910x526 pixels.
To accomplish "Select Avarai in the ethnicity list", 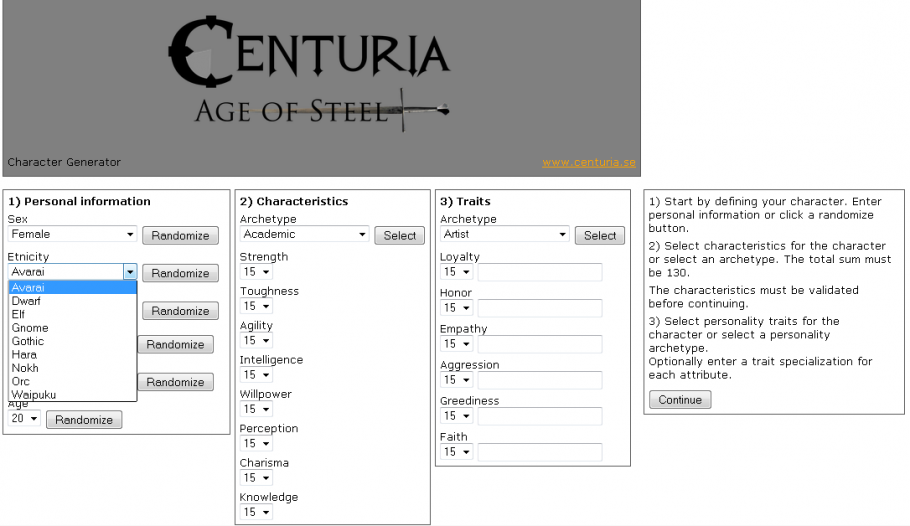I will click(x=73, y=287).
